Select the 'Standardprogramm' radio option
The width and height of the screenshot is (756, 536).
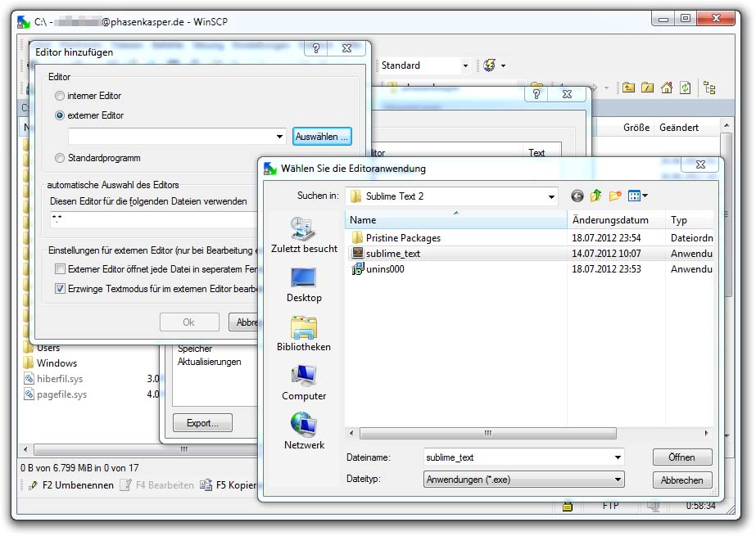pyautogui.click(x=60, y=158)
